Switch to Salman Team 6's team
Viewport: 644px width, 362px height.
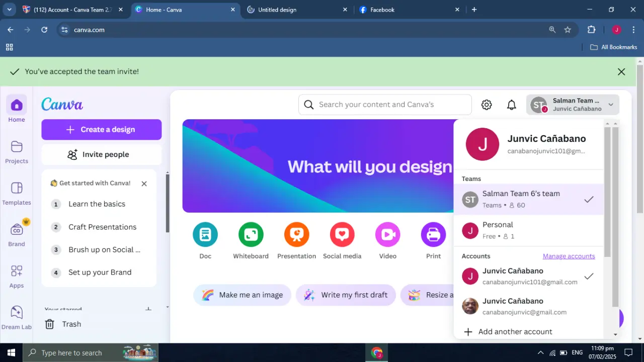529,199
